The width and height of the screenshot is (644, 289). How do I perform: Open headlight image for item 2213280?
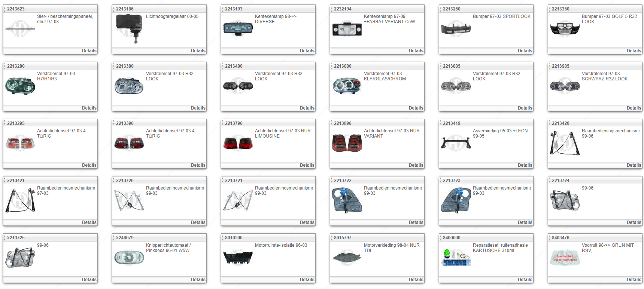pyautogui.click(x=20, y=86)
